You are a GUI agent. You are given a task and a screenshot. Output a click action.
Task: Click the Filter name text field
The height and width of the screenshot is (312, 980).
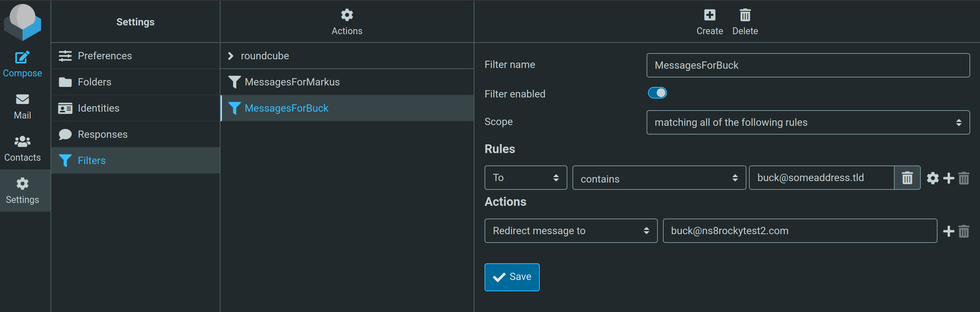(x=808, y=65)
